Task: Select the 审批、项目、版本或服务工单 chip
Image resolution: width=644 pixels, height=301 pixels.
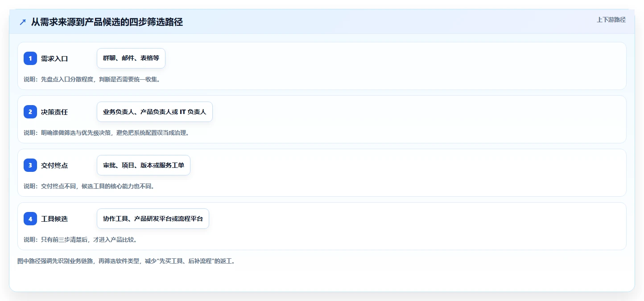Action: tap(144, 165)
